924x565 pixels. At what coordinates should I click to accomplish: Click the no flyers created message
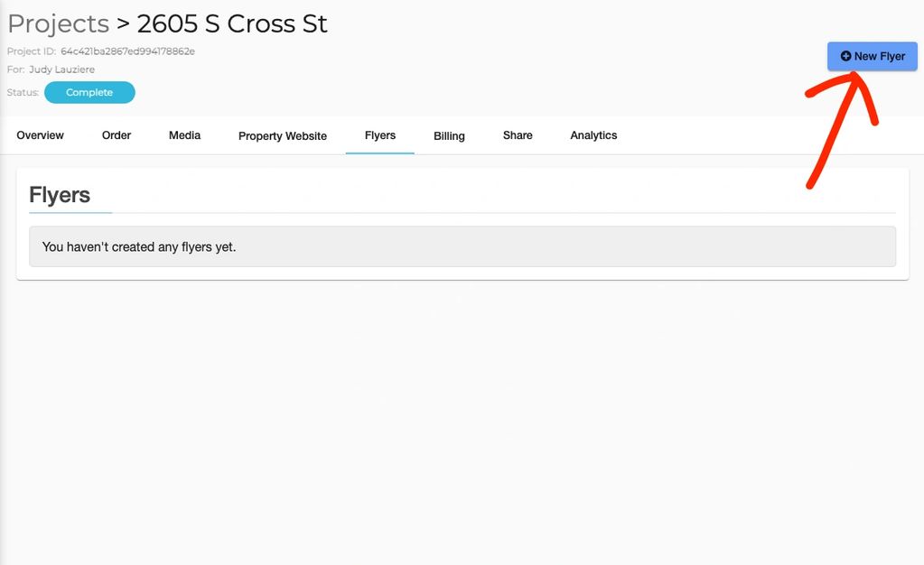tap(139, 246)
